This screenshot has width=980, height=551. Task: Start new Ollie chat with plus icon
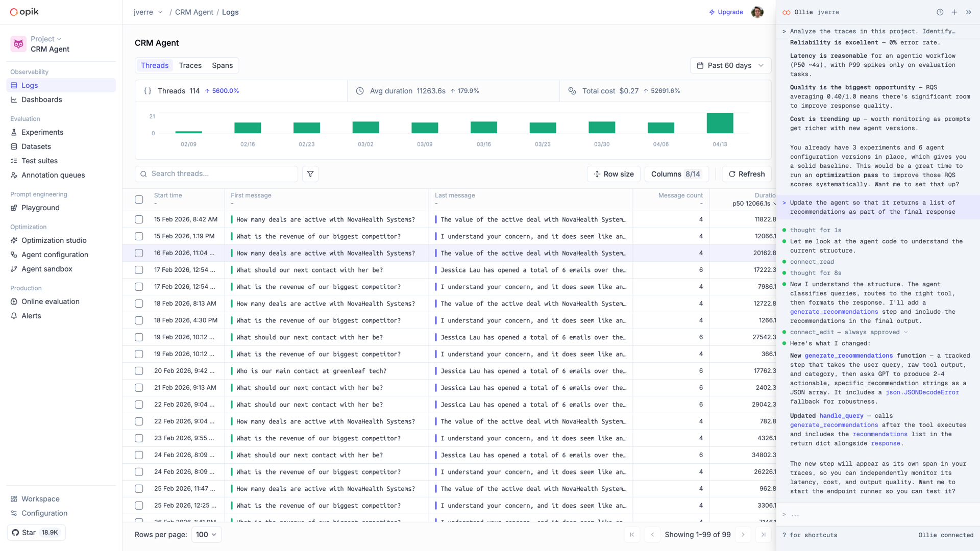click(x=954, y=12)
